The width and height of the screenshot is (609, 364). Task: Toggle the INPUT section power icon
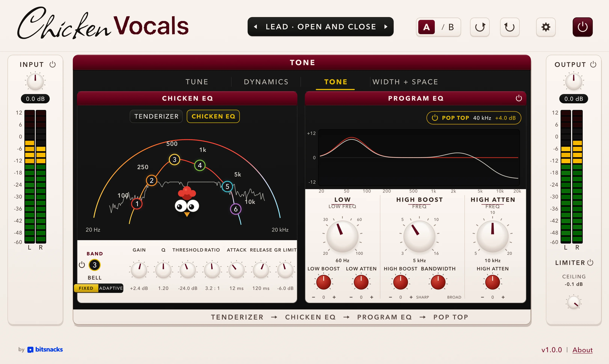tap(53, 65)
